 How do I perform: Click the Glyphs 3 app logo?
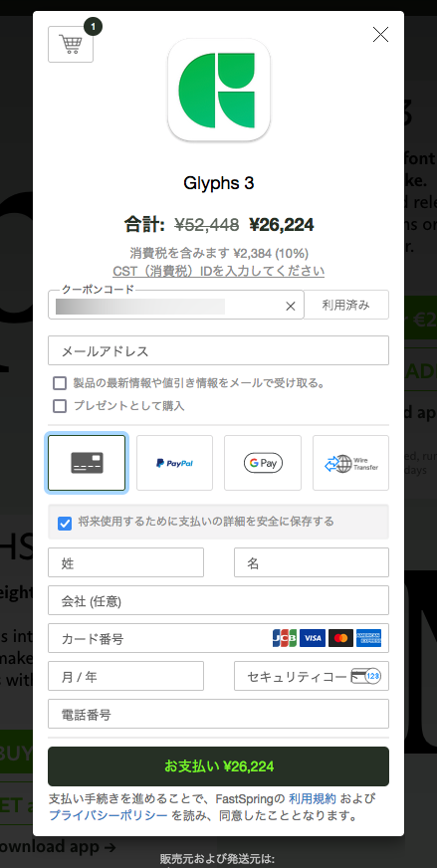coord(219,90)
